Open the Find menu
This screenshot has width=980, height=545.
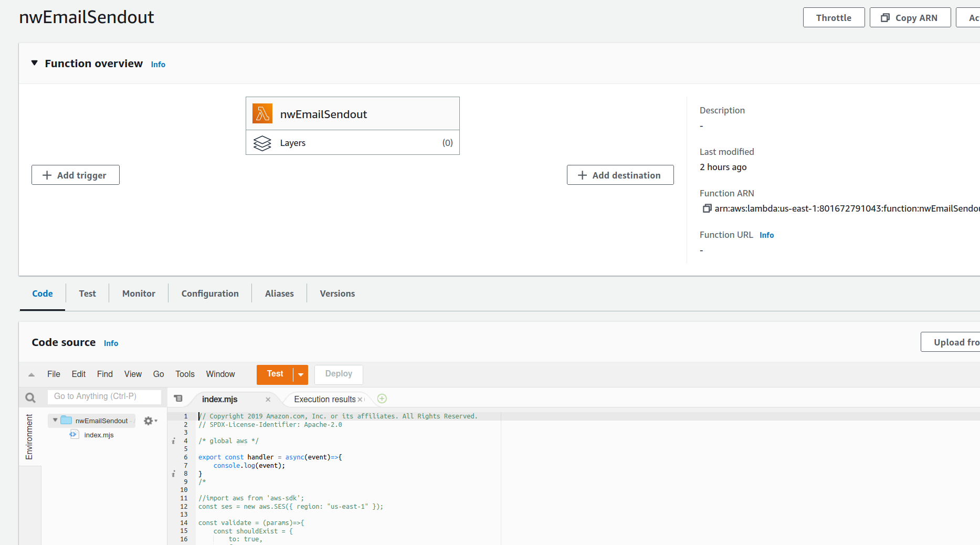(x=105, y=374)
